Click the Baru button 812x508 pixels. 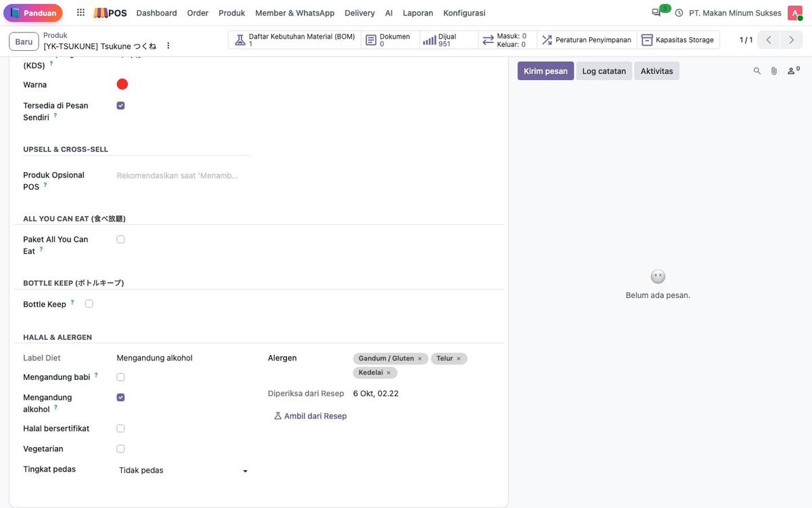[x=24, y=41]
